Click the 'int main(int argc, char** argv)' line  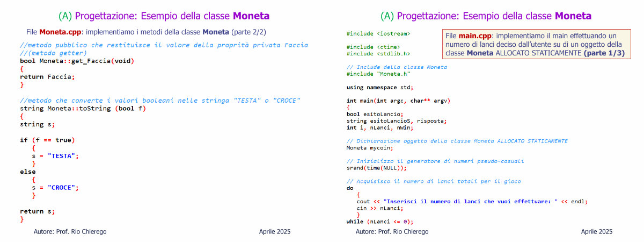[398, 101]
